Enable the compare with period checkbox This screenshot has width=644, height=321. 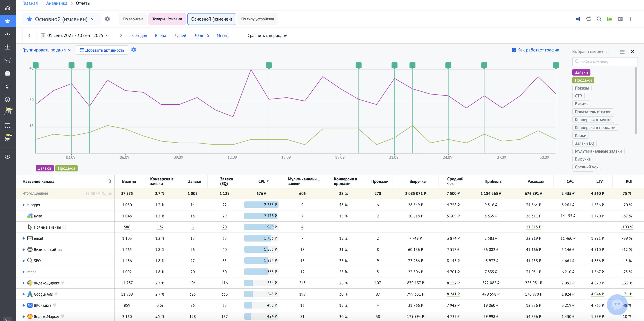(x=241, y=35)
